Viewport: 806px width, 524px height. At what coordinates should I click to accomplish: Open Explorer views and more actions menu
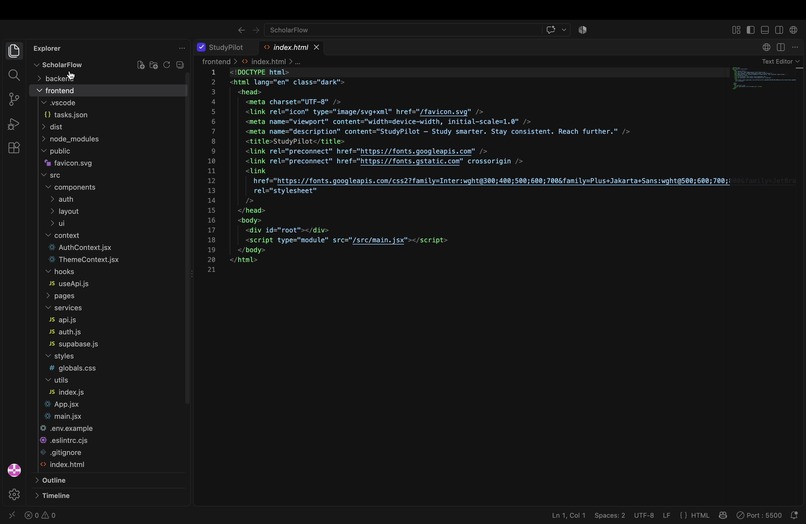pyautogui.click(x=182, y=48)
